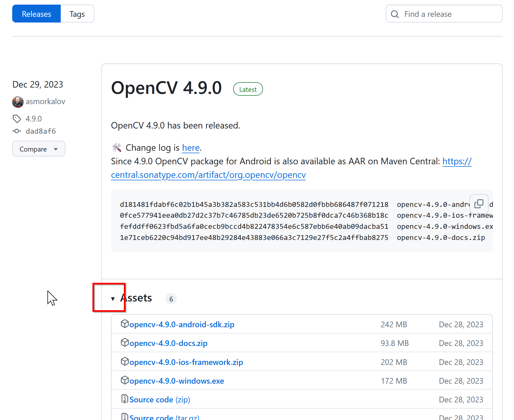
Task: Click the Dec 29, 2023 release date
Action: pyautogui.click(x=38, y=84)
